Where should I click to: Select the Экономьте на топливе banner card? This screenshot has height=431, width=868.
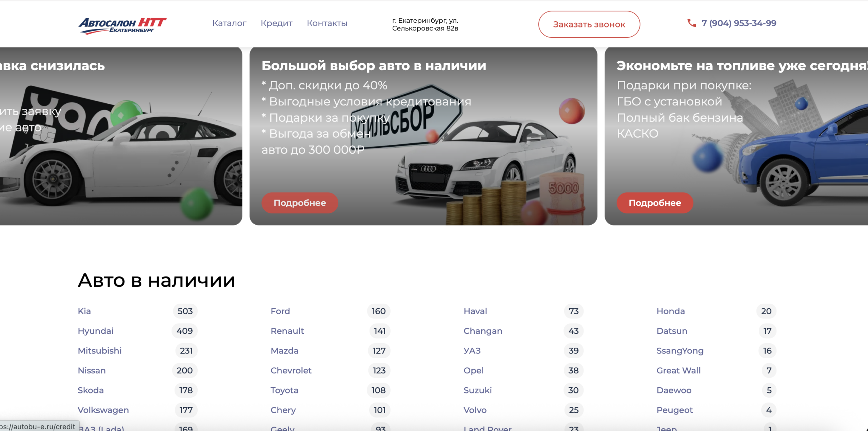pyautogui.click(x=736, y=136)
